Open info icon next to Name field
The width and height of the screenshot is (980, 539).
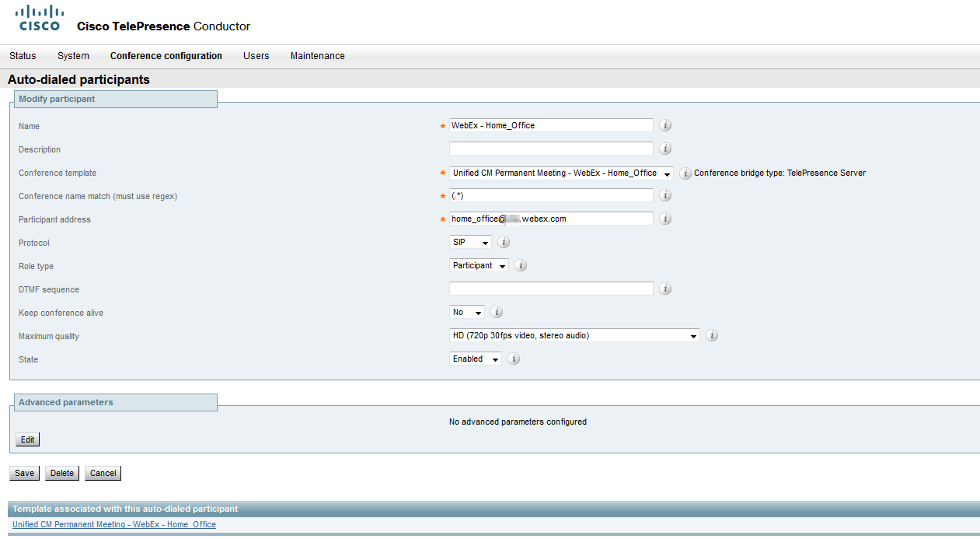pos(665,125)
